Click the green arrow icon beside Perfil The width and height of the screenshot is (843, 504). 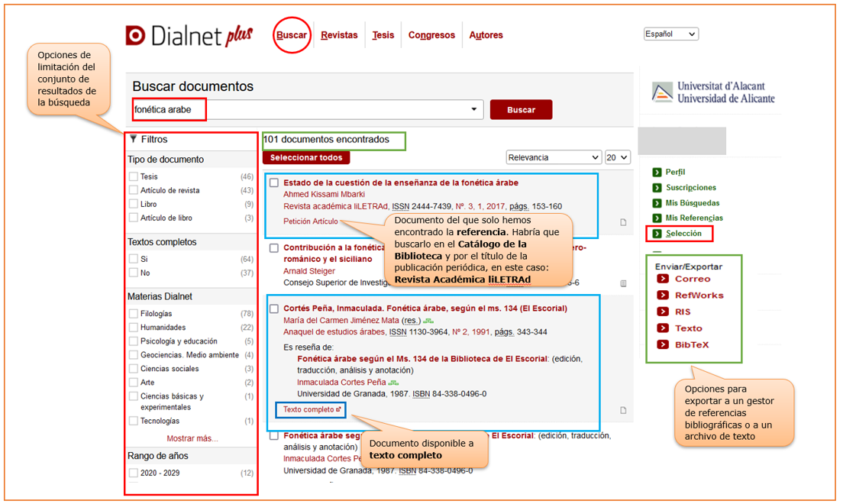click(657, 173)
